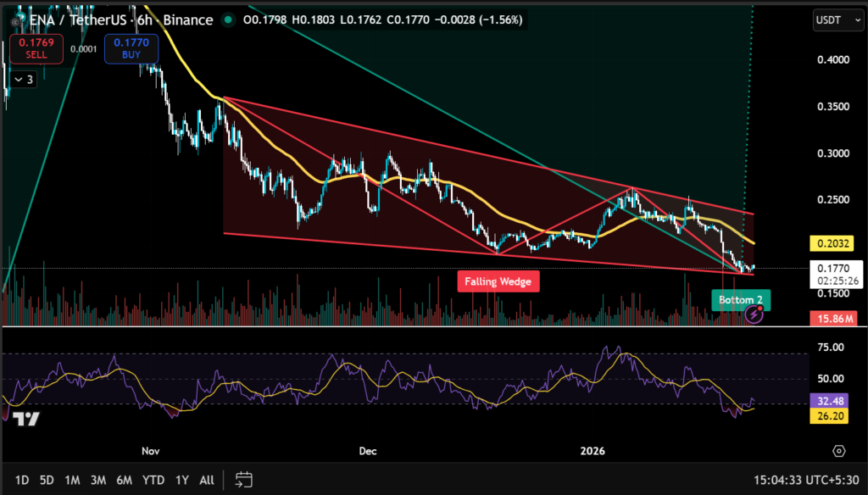Click the green Bottom 2 label
The width and height of the screenshot is (868, 495).
pyautogui.click(x=740, y=300)
